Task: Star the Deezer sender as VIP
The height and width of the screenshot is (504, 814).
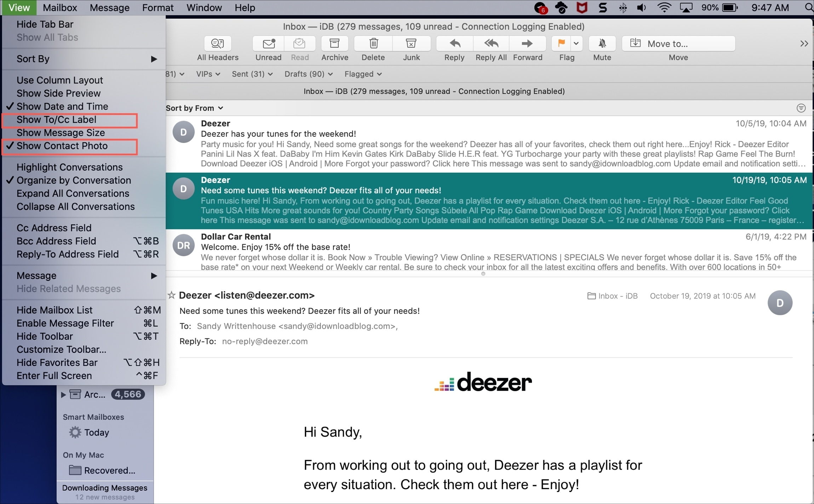Action: click(x=172, y=295)
